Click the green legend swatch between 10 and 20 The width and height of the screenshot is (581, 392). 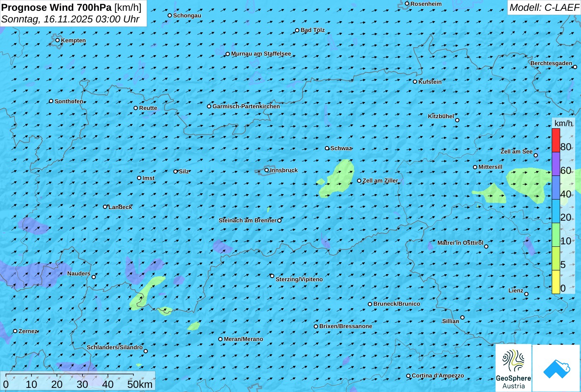pos(556,235)
